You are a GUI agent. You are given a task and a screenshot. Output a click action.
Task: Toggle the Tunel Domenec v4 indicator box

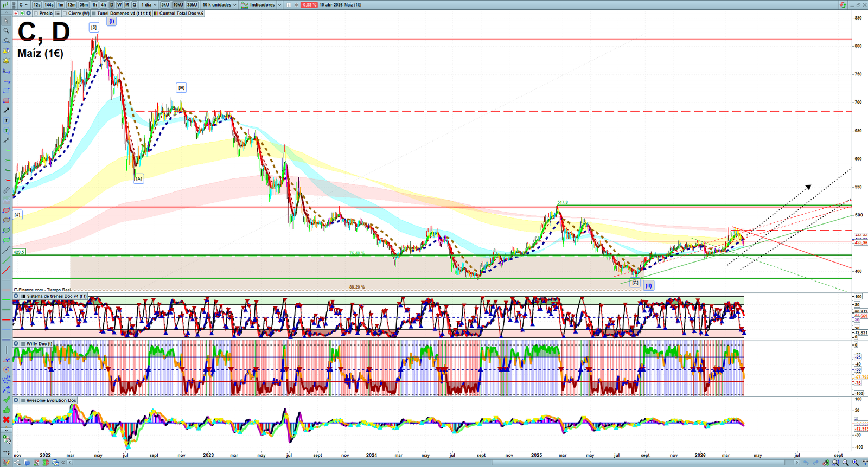coord(94,14)
